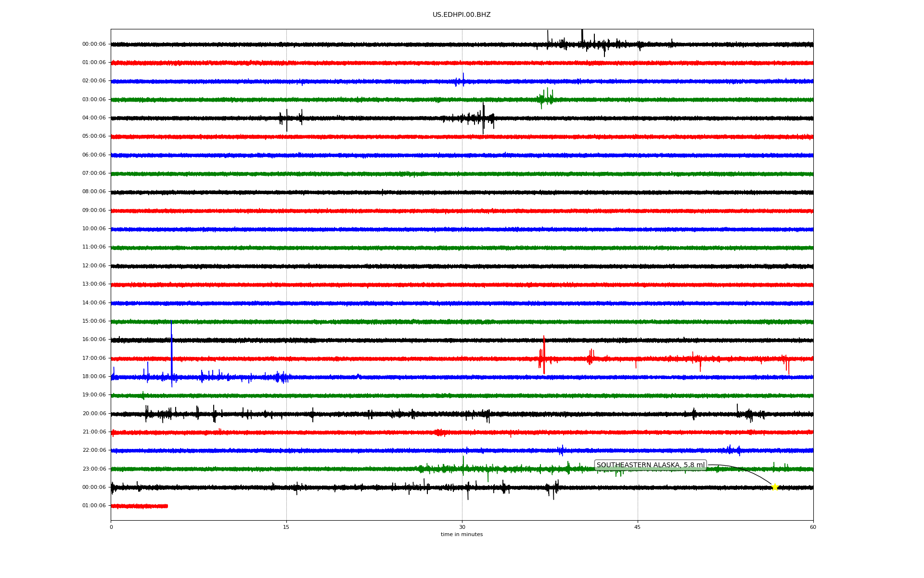
Task: Click the black event on the top 00:00:06 trace
Action: pos(582,43)
